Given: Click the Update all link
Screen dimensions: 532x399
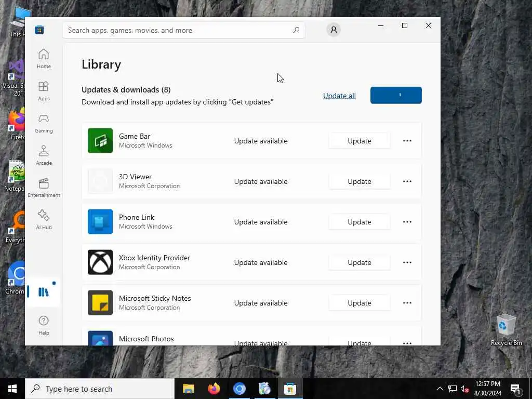Looking at the screenshot, I should pos(339,96).
